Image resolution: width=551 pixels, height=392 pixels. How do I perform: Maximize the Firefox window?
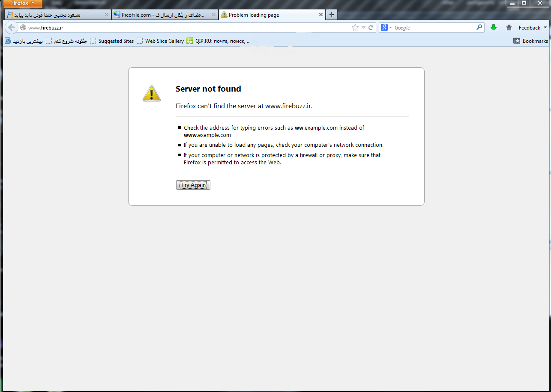pos(524,3)
